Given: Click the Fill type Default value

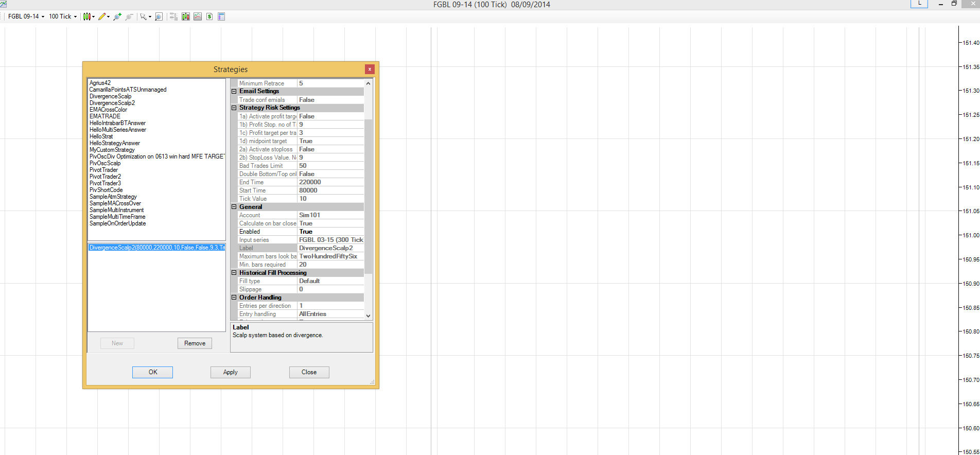Looking at the screenshot, I should point(330,281).
